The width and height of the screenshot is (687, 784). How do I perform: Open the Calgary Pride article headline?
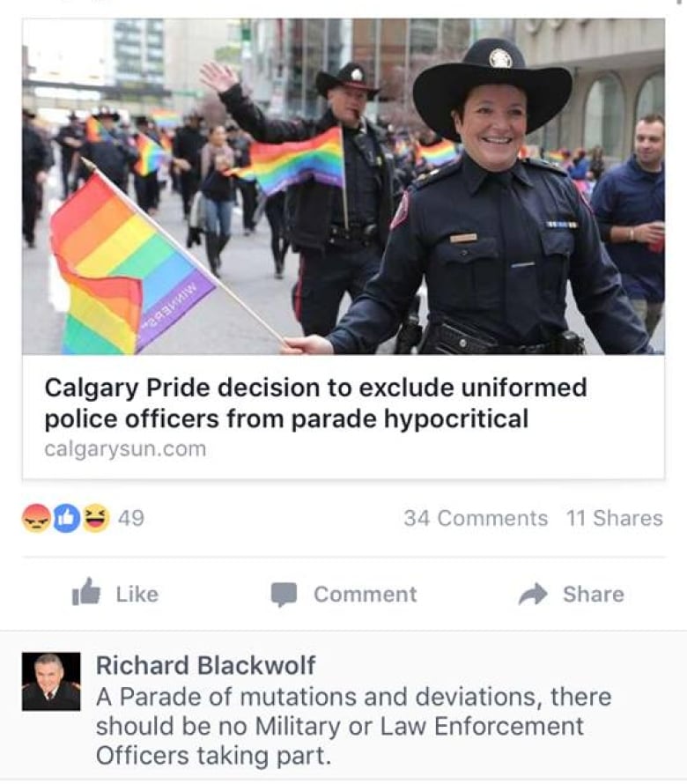(315, 403)
